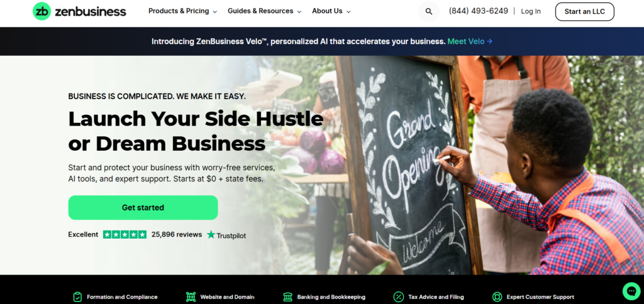
Task: Click the arrow next to Meet Velo
Action: tap(489, 41)
